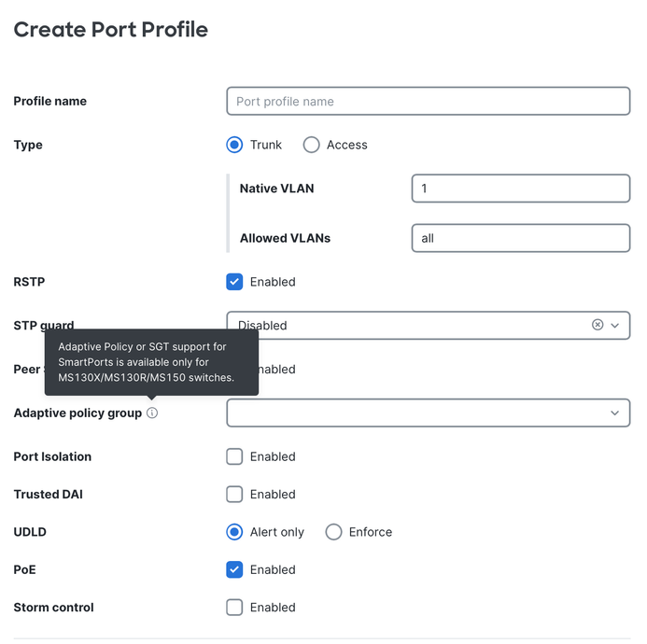Uncheck the RSTP Enabled checkbox
Image resolution: width=647 pixels, height=644 pixels.
click(234, 282)
